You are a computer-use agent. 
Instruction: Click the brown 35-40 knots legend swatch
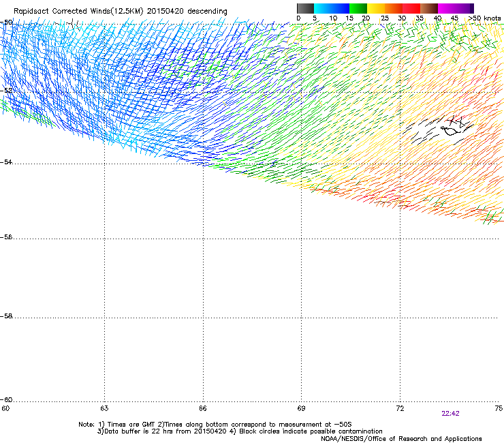(429, 8)
